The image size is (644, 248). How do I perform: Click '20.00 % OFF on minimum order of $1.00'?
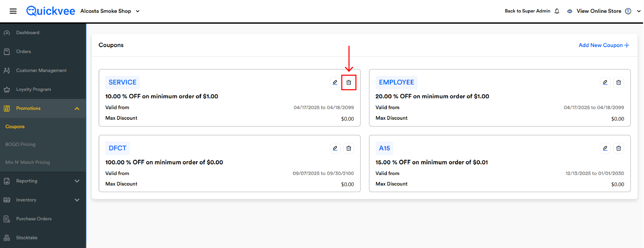pyautogui.click(x=432, y=96)
